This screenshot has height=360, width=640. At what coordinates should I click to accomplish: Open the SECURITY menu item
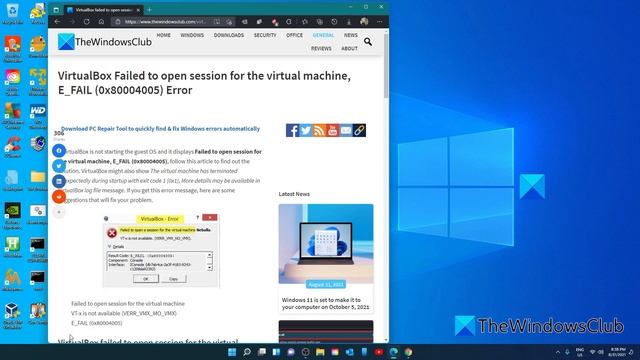(x=265, y=35)
